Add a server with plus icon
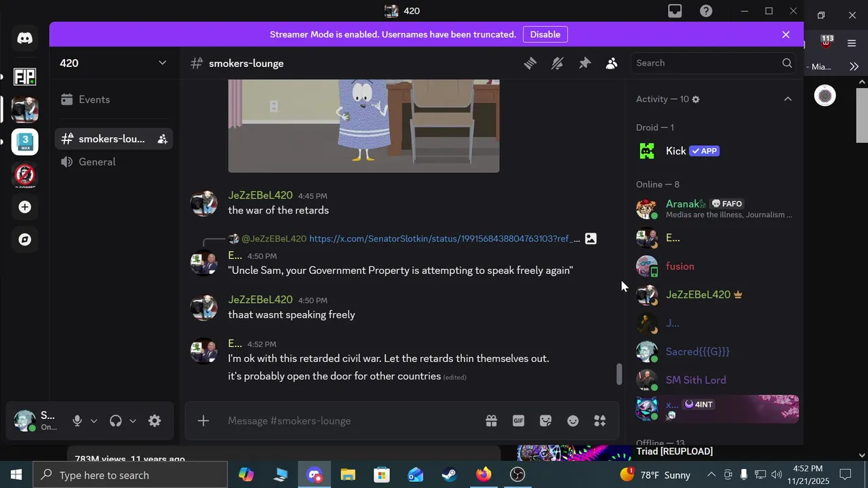The image size is (868, 488). coord(25,207)
